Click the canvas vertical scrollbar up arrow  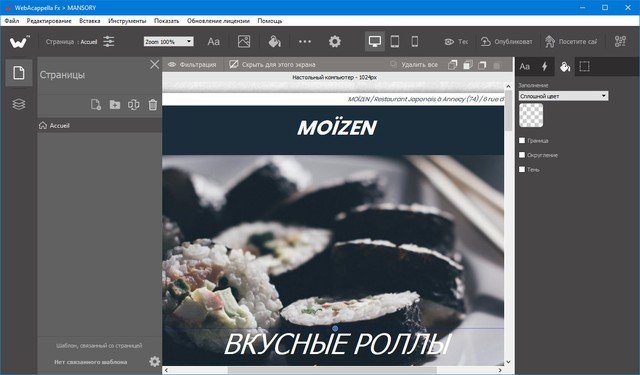click(x=508, y=86)
